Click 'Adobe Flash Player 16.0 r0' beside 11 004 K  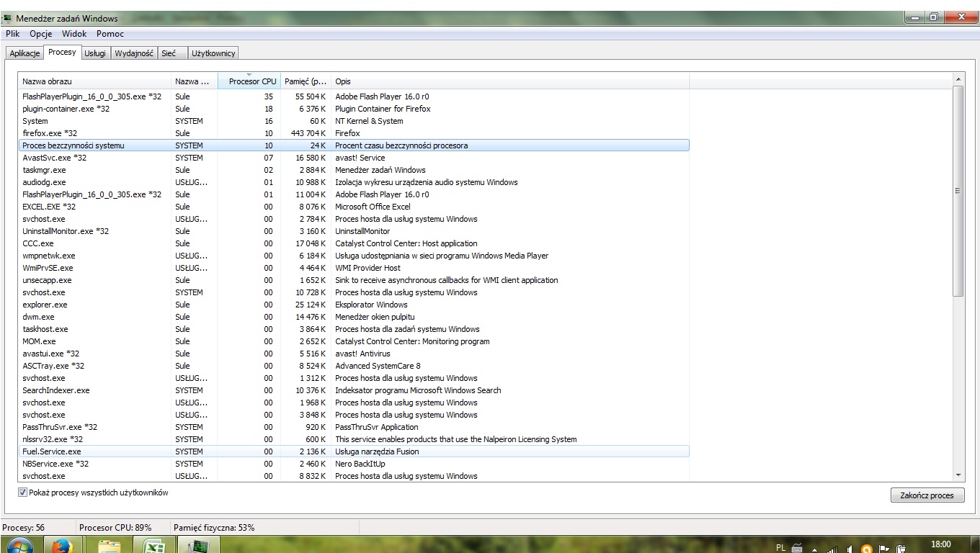[382, 194]
